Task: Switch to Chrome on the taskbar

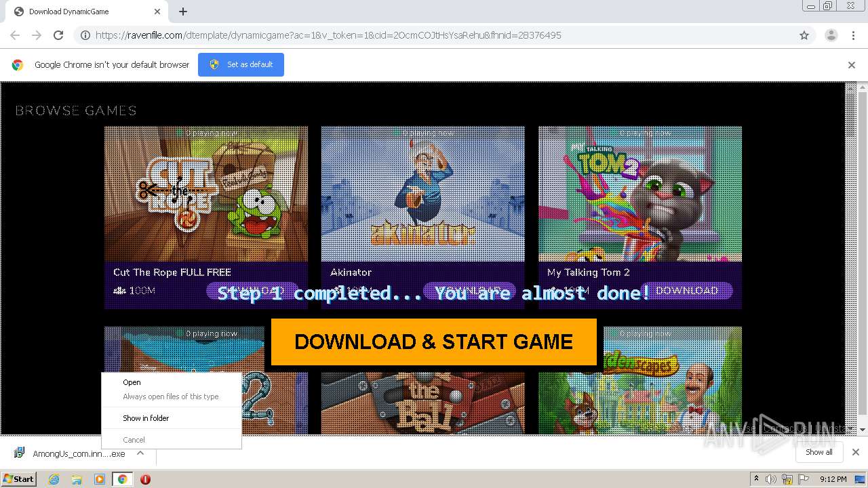Action: 122,479
